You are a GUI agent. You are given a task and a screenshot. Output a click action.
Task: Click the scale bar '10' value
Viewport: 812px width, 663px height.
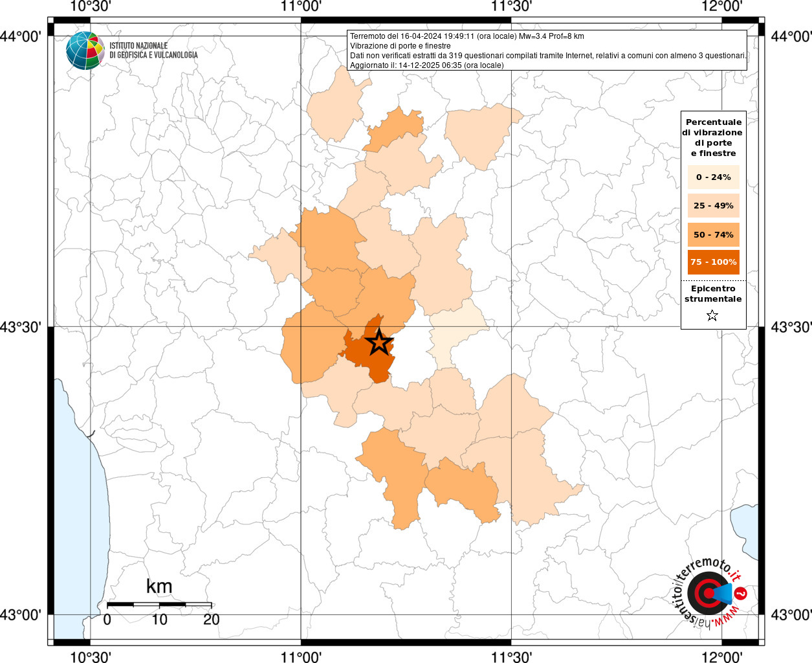click(x=159, y=619)
